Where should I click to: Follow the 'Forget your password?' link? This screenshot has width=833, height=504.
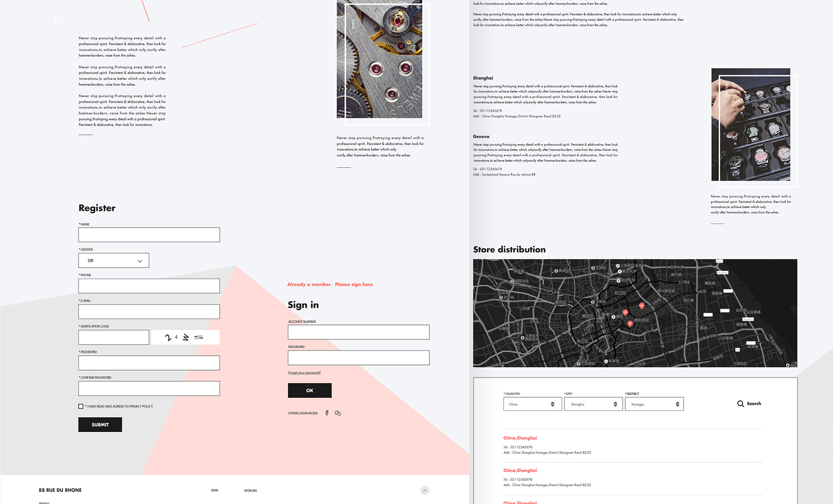pos(305,373)
